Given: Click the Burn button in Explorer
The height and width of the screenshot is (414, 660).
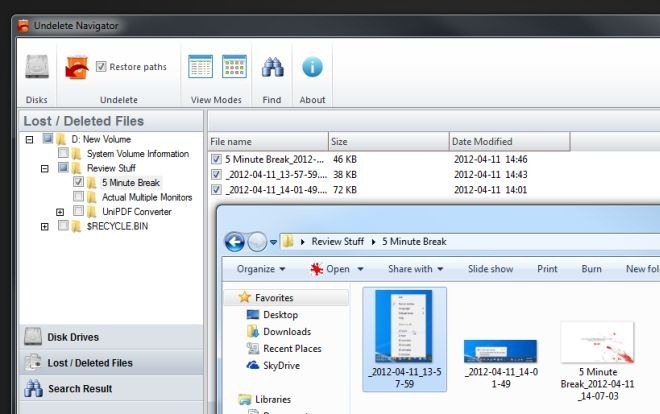Looking at the screenshot, I should 591,269.
